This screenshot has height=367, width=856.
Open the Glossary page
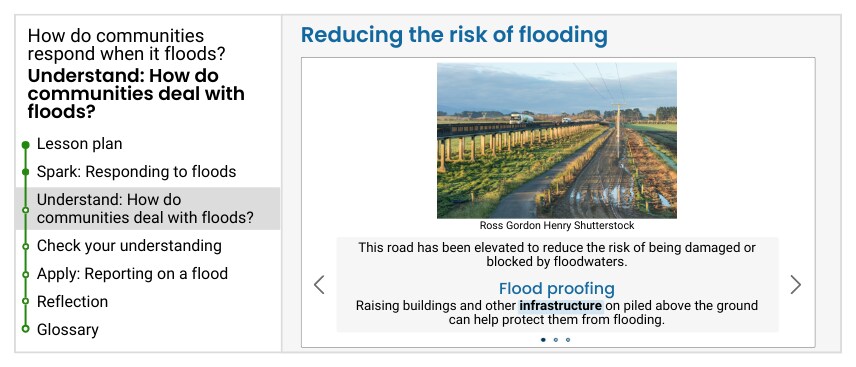[x=68, y=330]
